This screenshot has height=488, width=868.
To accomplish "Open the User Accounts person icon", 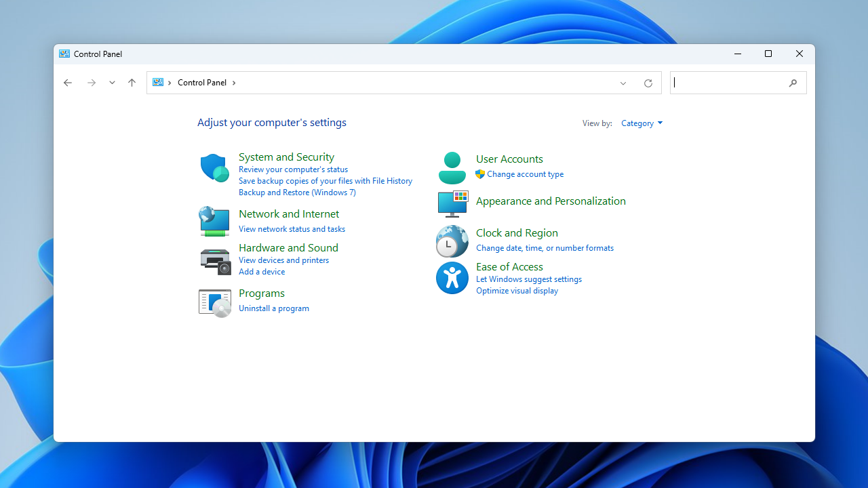I will [x=452, y=167].
